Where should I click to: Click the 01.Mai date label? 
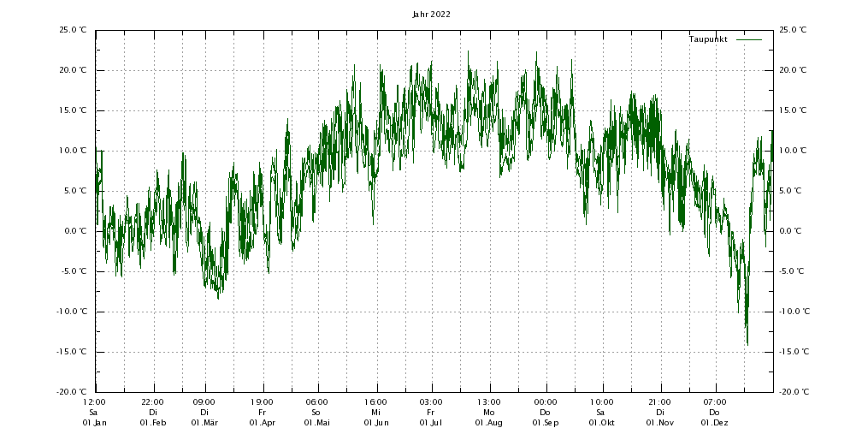[316, 423]
